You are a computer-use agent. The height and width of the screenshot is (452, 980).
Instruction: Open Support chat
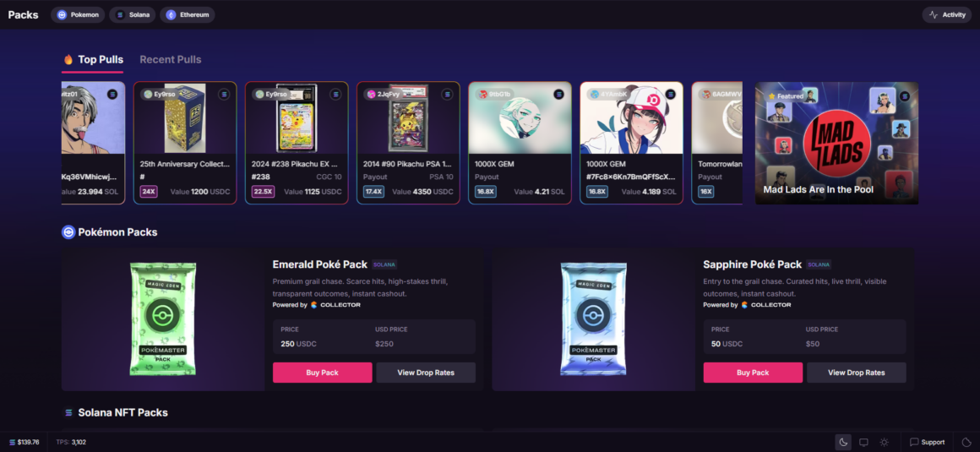(x=928, y=442)
